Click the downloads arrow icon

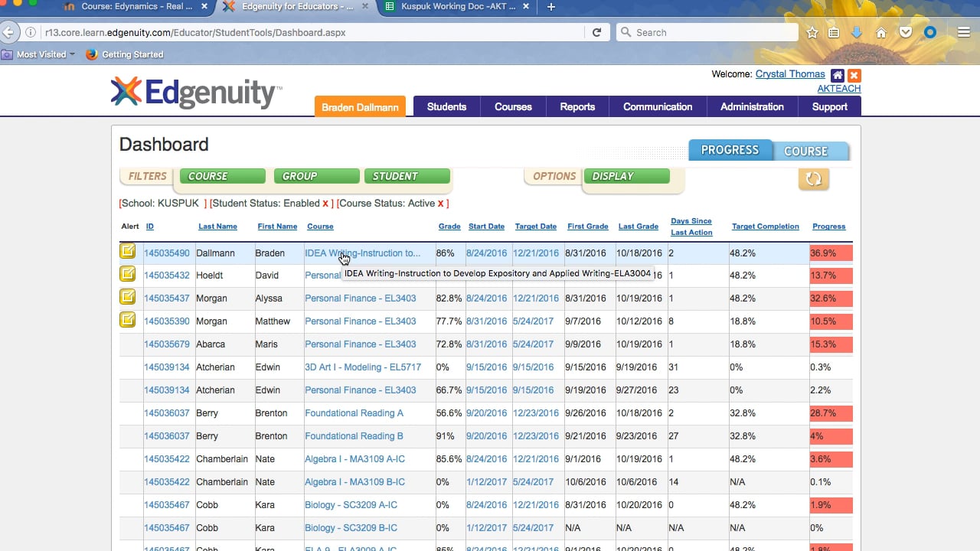857,32
